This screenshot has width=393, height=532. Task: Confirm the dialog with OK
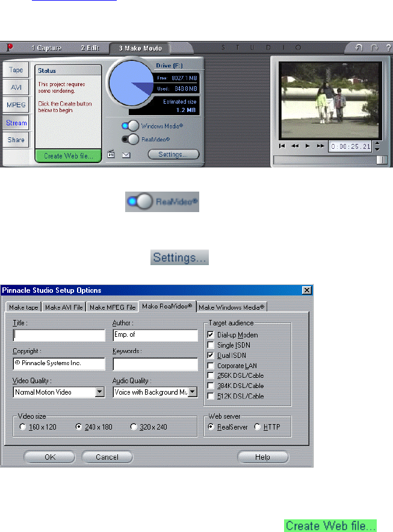coord(49,457)
